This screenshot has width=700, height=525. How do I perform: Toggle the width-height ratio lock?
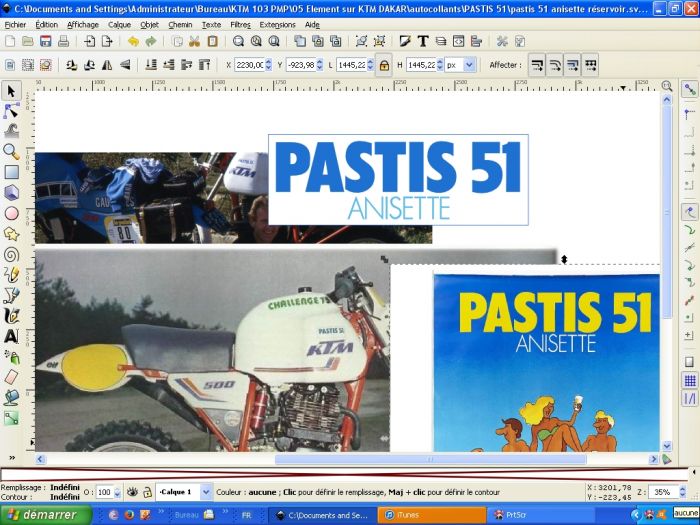pos(383,65)
